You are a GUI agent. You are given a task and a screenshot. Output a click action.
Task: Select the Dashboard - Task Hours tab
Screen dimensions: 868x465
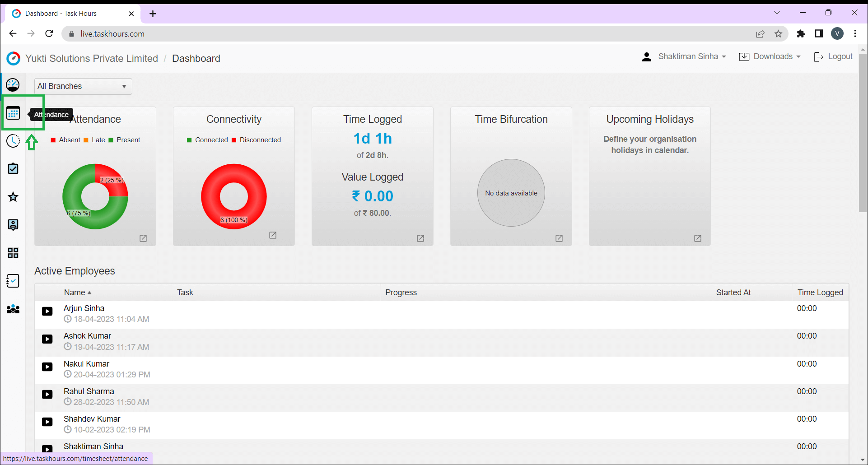pyautogui.click(x=72, y=14)
